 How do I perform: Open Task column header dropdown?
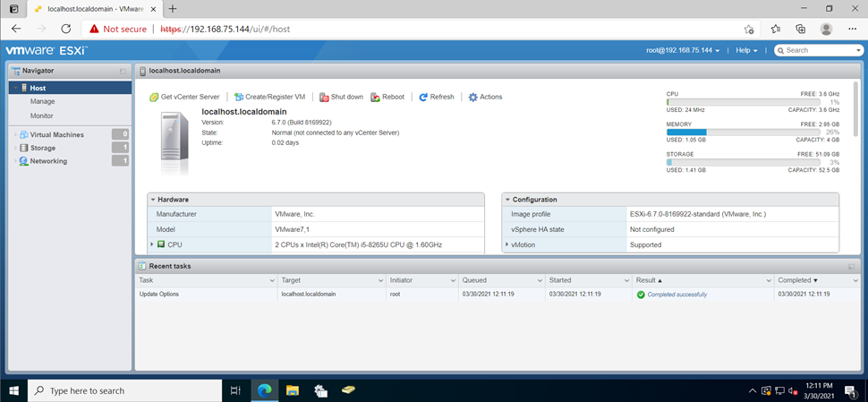click(x=271, y=281)
